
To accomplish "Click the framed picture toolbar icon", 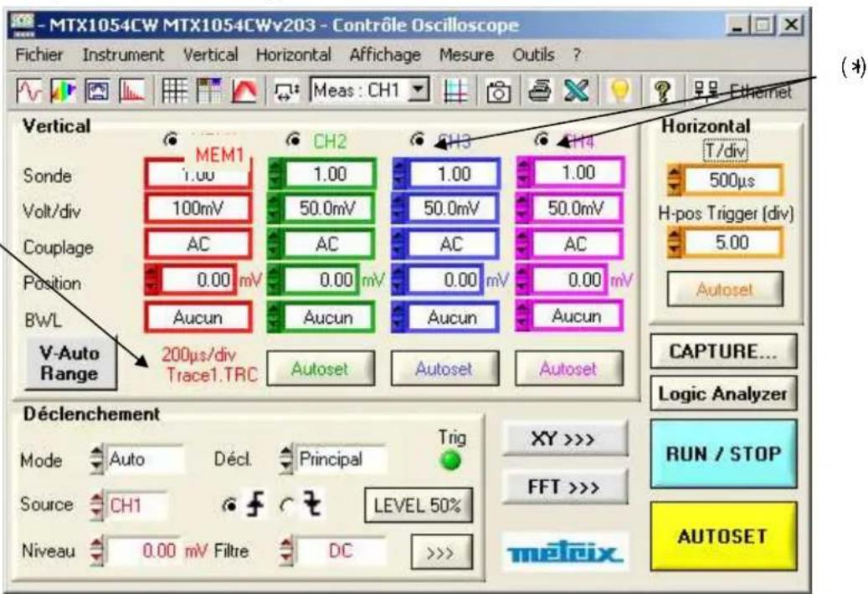I will (x=97, y=91).
